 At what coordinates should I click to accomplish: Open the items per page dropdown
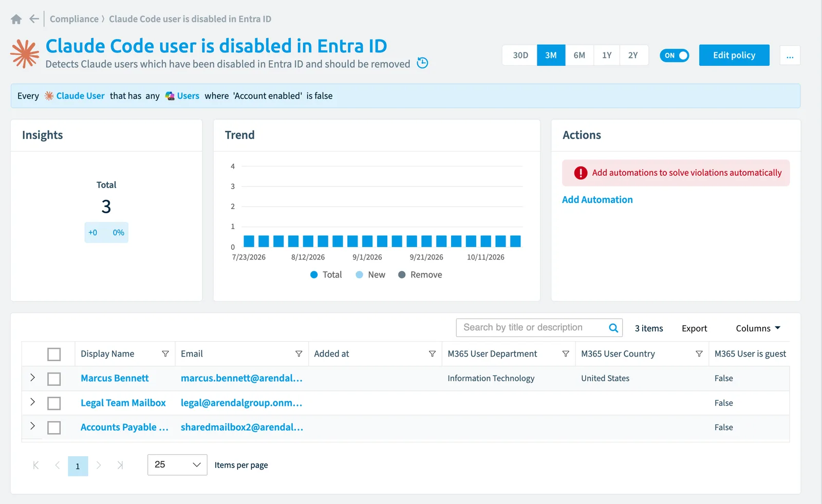pos(177,465)
